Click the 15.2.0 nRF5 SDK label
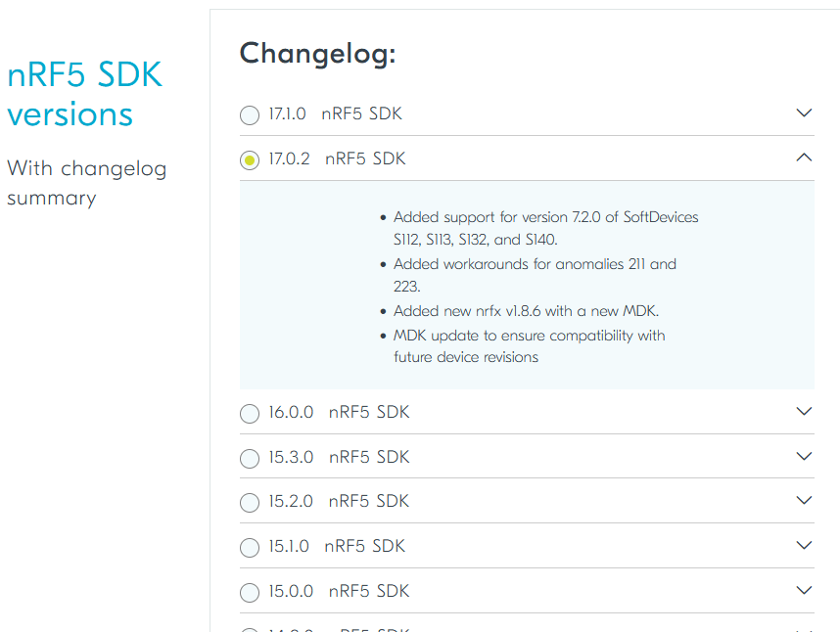Screen dimensions: 840x632 pyautogui.click(x=339, y=501)
